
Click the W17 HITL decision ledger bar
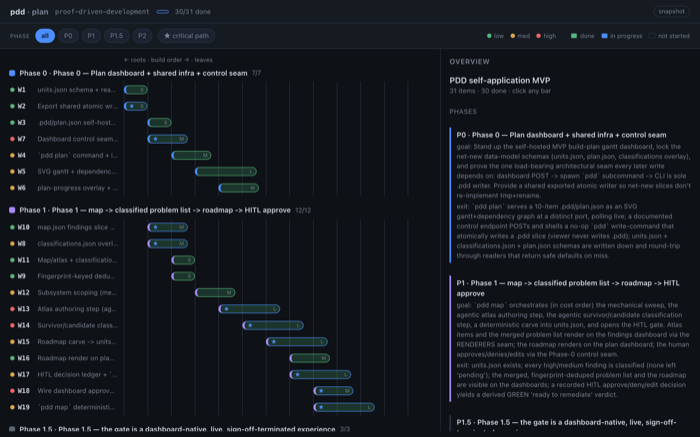pos(321,375)
